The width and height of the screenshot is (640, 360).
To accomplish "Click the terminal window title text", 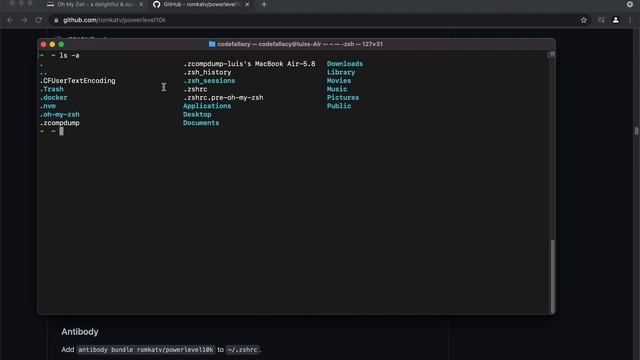I will tap(300, 44).
